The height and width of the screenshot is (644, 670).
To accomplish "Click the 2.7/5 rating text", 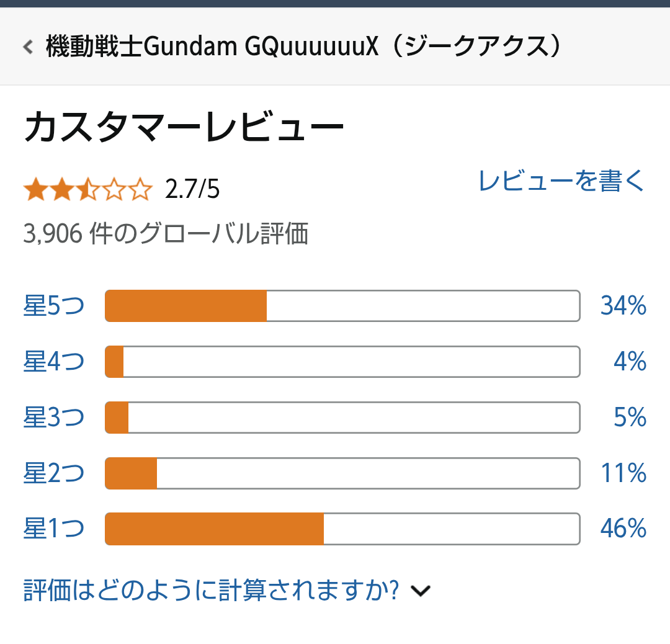I will (x=192, y=189).
